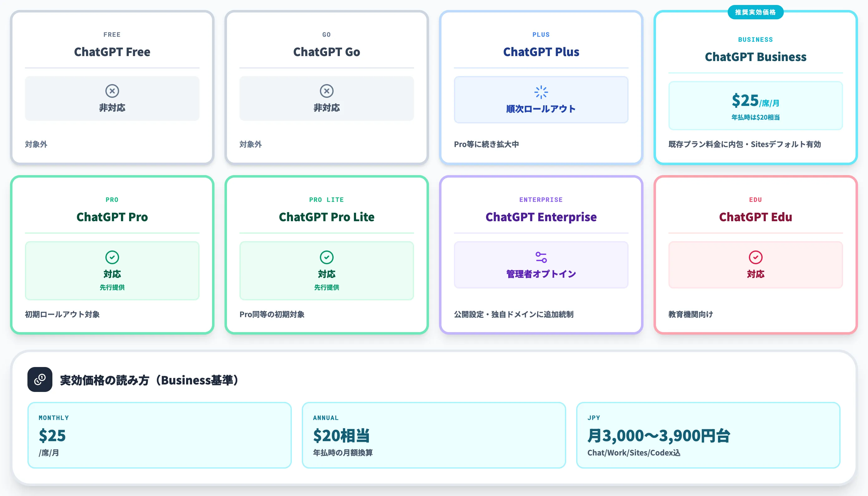The image size is (868, 496).
Task: Select the ChatGPT Pro Lite heading
Action: [326, 217]
